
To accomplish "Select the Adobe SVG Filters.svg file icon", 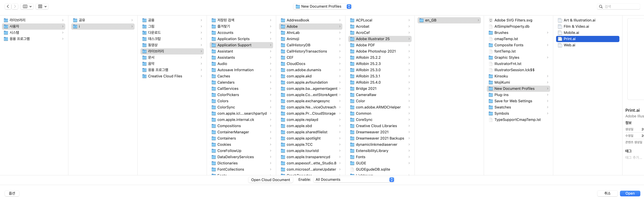I will (x=491, y=20).
